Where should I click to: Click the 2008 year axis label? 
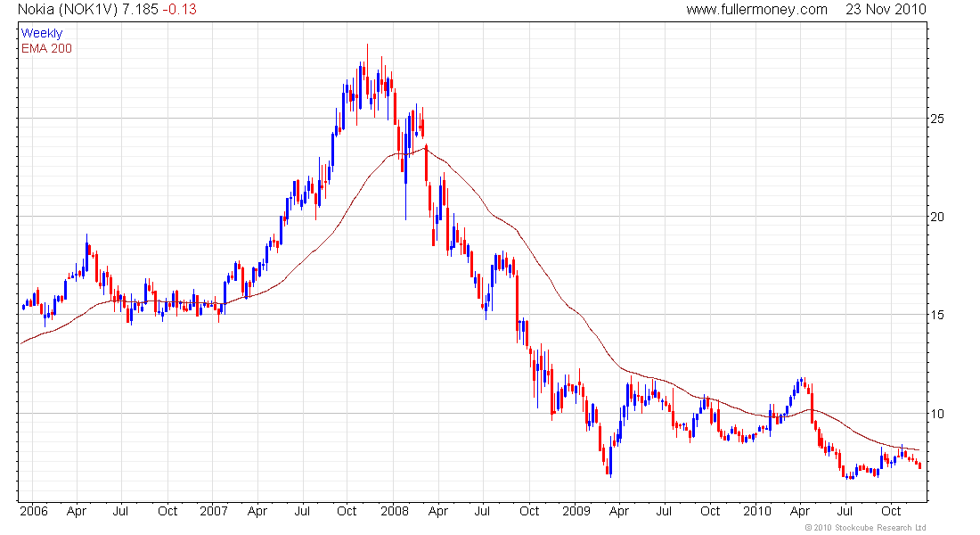pos(395,511)
